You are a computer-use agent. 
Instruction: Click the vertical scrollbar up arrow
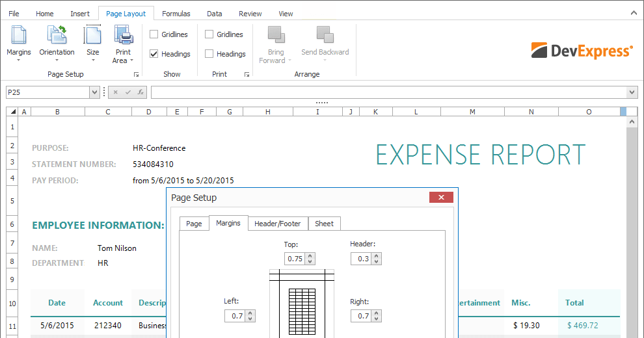(632, 122)
